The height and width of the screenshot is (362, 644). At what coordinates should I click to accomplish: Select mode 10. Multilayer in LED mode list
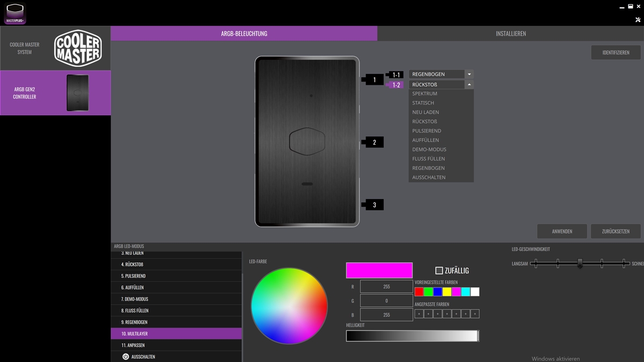[177, 334]
